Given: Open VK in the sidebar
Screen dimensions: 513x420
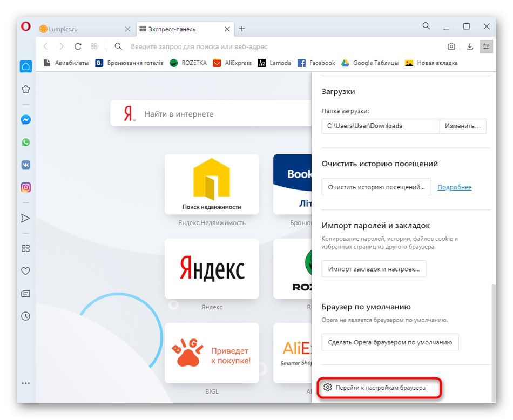Looking at the screenshot, I should (26, 165).
